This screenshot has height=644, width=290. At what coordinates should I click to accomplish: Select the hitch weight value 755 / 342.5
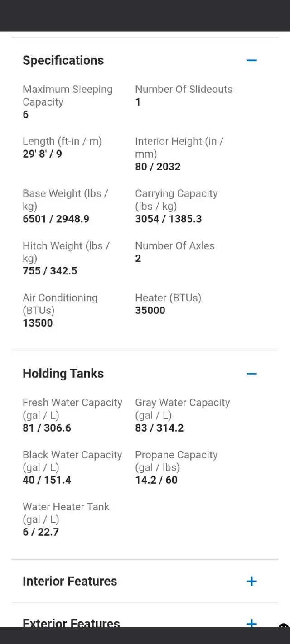[50, 271]
